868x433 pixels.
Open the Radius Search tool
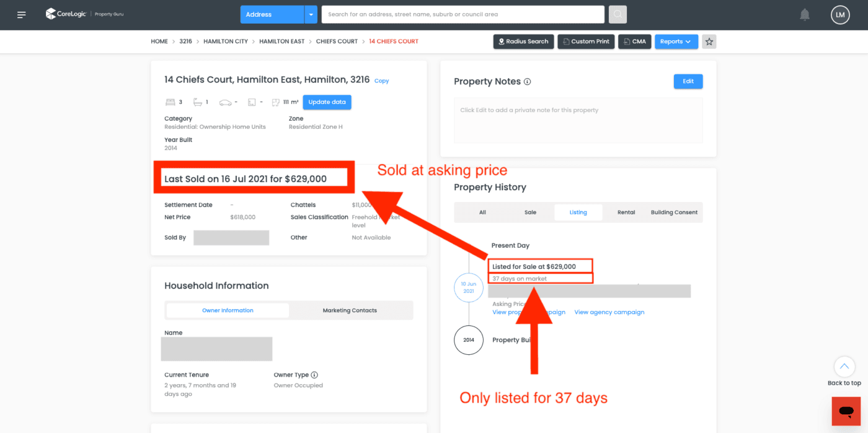tap(523, 42)
